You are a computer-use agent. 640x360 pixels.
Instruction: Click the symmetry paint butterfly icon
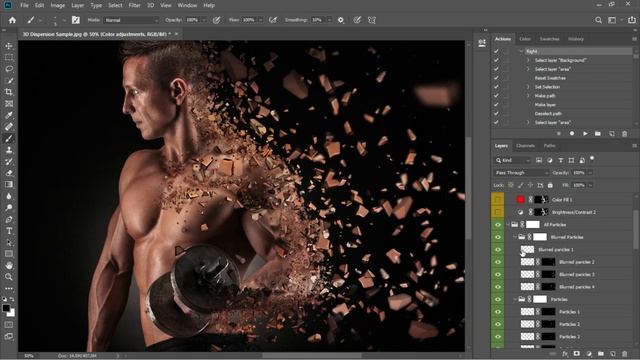372,20
